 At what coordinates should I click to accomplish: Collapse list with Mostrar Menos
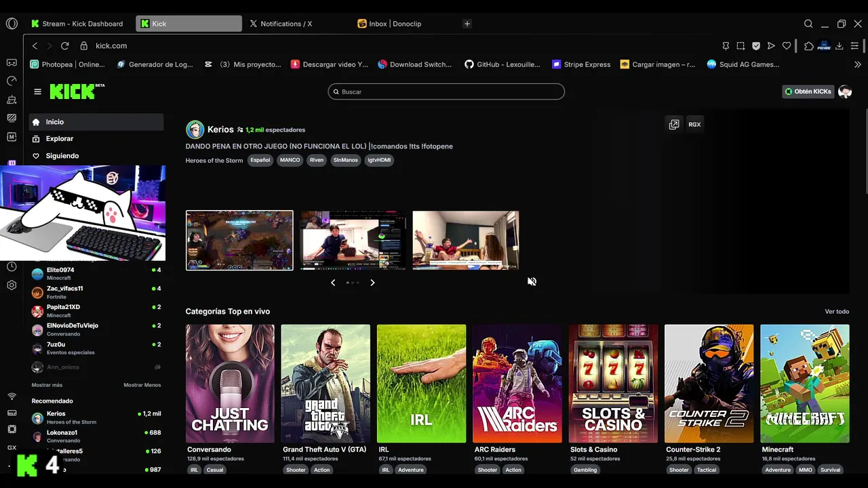tap(142, 385)
